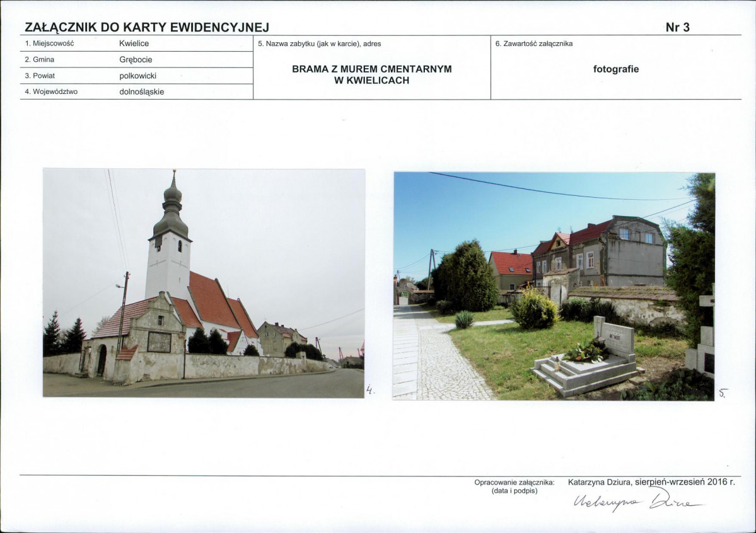This screenshot has width=756, height=533.
Task: Click the title ZAŁĄCZNIK DO KARTY EWIDENCYJNEJ
Action: tap(147, 27)
